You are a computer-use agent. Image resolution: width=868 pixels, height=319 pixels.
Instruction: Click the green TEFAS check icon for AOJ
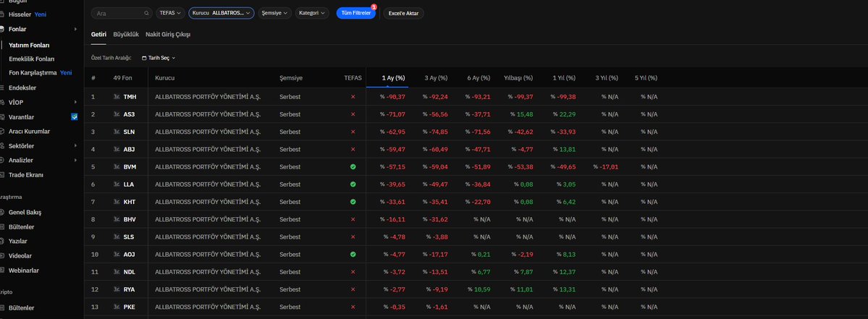(x=353, y=255)
